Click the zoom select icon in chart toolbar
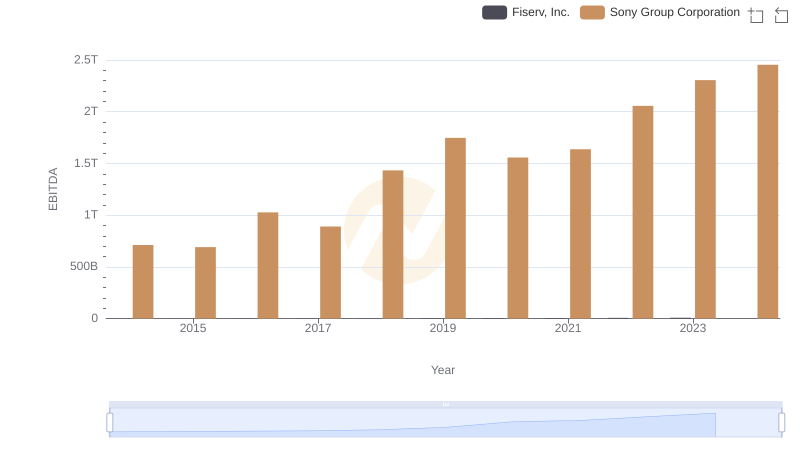800x461 pixels. pos(756,15)
